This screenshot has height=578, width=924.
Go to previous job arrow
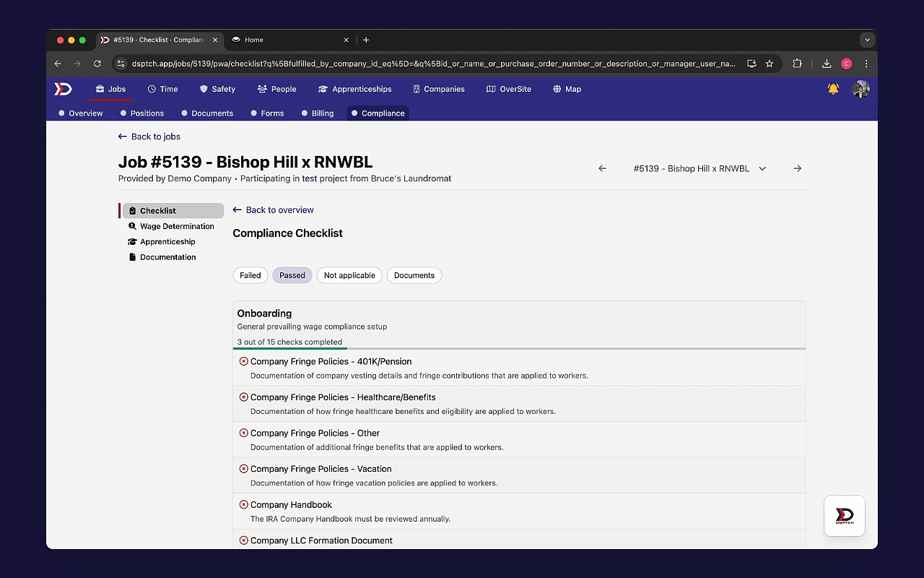602,168
